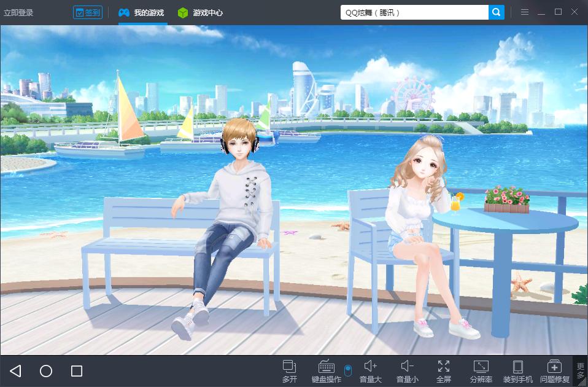This screenshot has width=588, height=387.
Task: Click the 装到手机 install-to-phone icon
Action: (518, 371)
